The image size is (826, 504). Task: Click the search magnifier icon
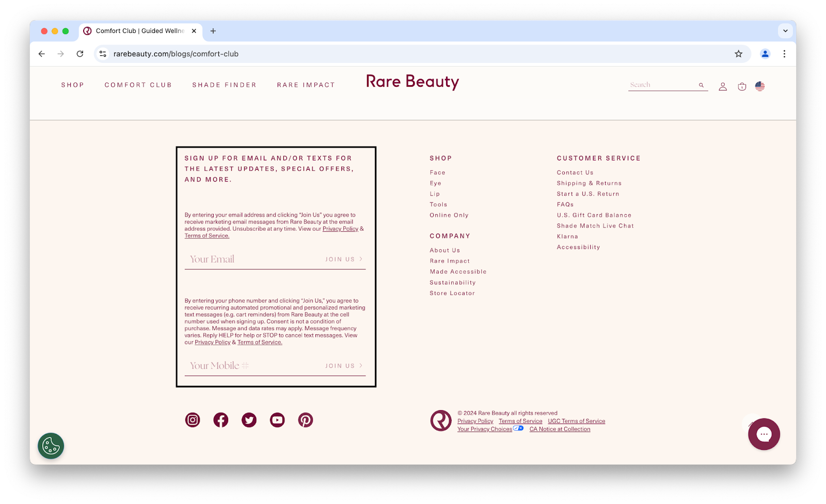(x=701, y=85)
